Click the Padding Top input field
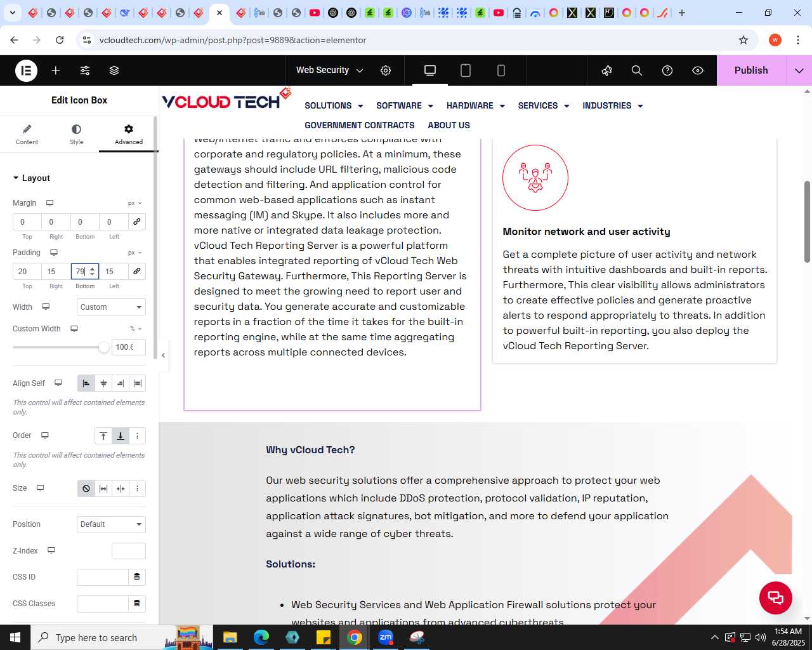The width and height of the screenshot is (812, 650). click(x=27, y=271)
